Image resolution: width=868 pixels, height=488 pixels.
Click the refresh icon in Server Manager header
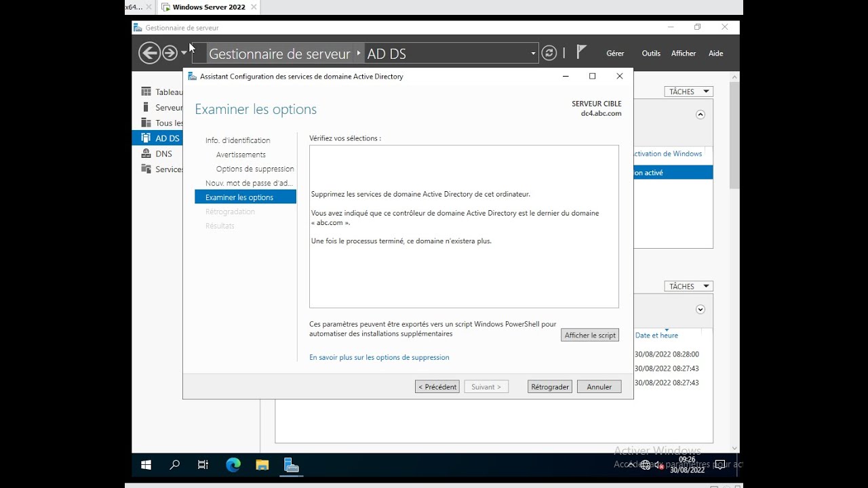[549, 53]
